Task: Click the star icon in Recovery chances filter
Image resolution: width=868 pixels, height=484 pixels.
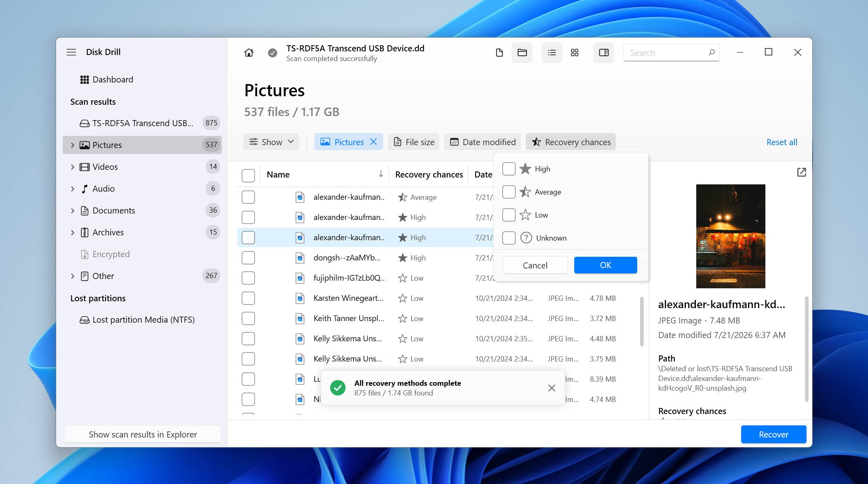Action: [536, 142]
